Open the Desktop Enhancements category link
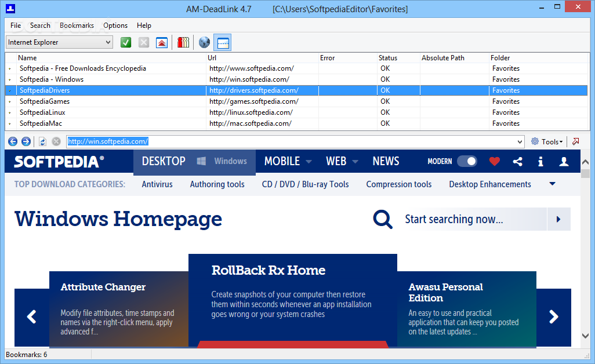 coord(490,184)
